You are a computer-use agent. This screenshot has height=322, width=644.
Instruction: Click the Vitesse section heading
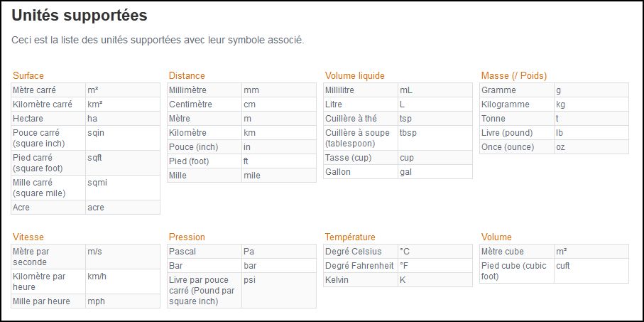[28, 237]
